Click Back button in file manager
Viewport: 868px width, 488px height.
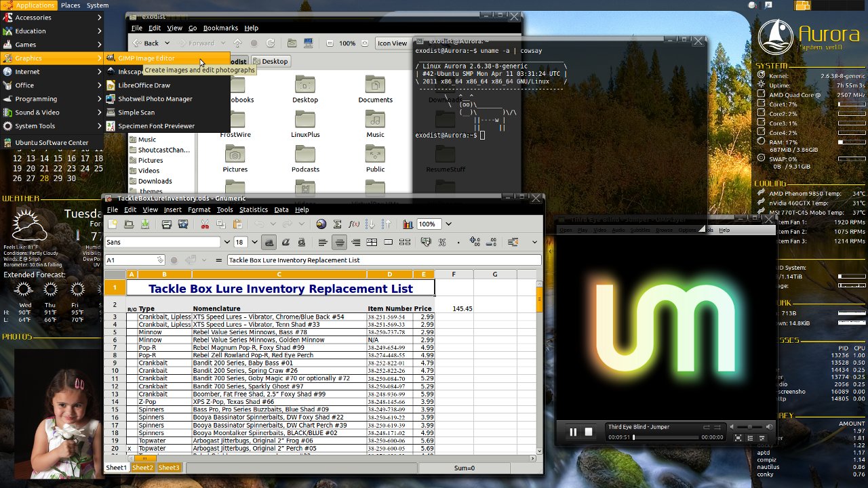146,43
